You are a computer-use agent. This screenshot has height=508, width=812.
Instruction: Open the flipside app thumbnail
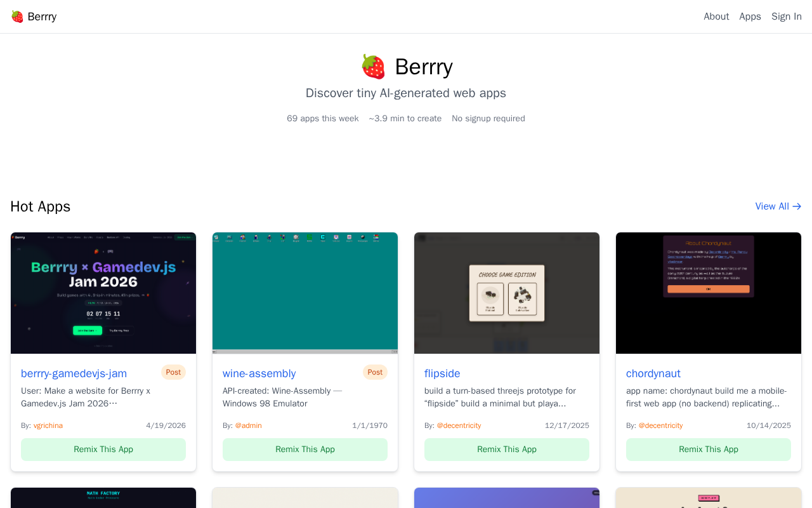[507, 293]
